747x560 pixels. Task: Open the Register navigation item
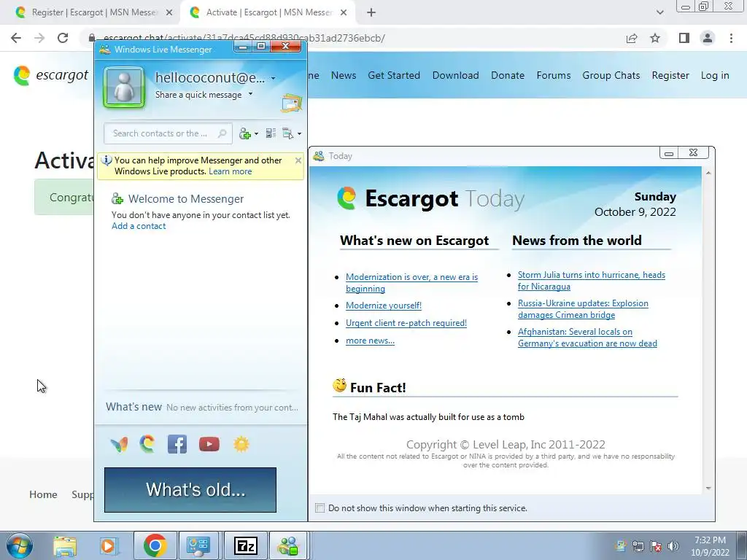(670, 75)
